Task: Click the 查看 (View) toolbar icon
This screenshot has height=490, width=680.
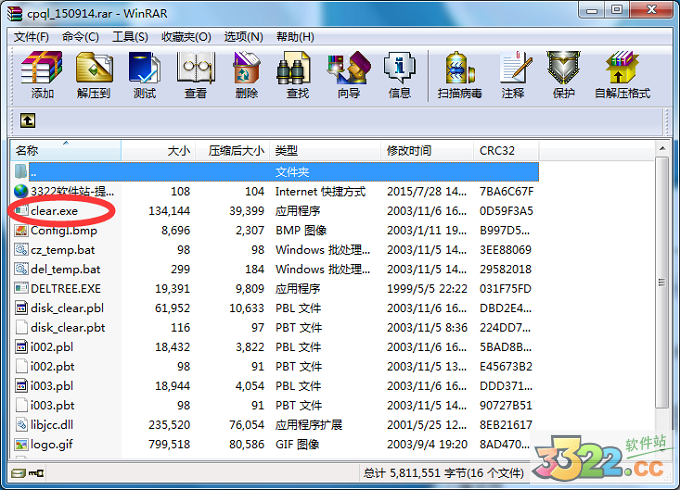Action: [x=196, y=67]
